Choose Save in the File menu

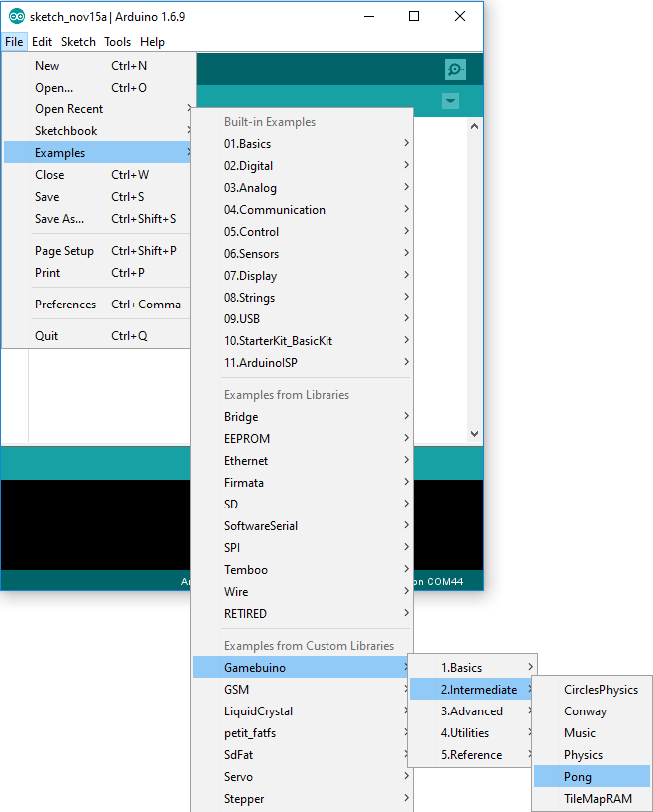[98, 197]
